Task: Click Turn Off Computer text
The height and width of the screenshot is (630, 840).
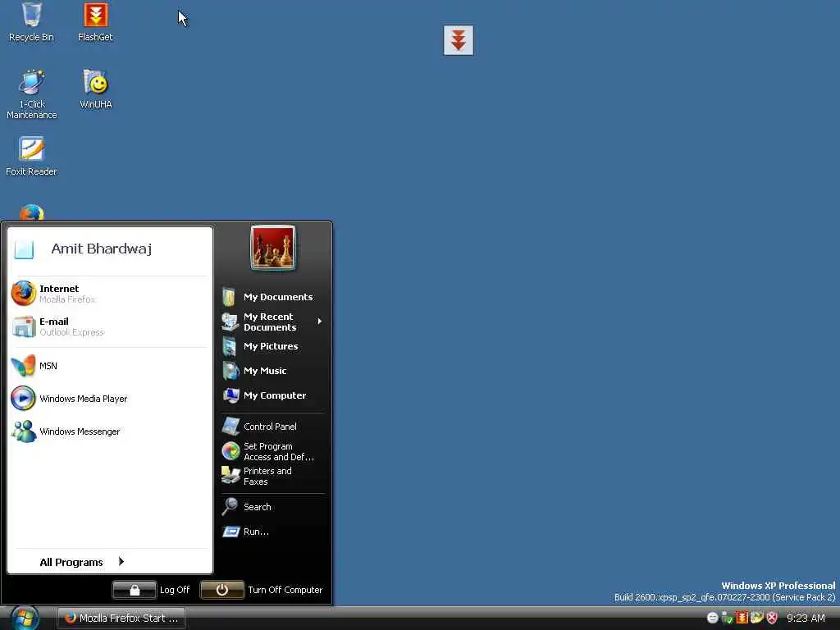Action: point(285,590)
